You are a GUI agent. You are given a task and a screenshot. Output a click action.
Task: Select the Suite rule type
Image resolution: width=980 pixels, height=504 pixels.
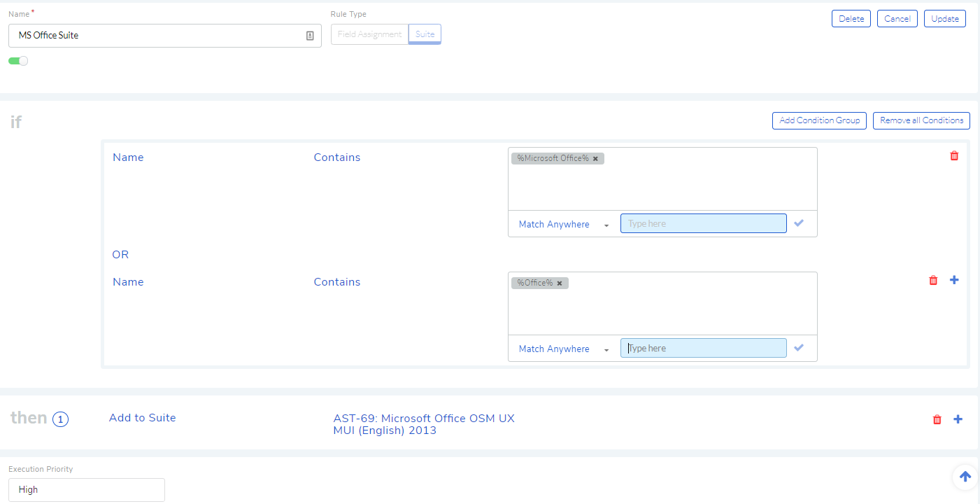click(425, 34)
